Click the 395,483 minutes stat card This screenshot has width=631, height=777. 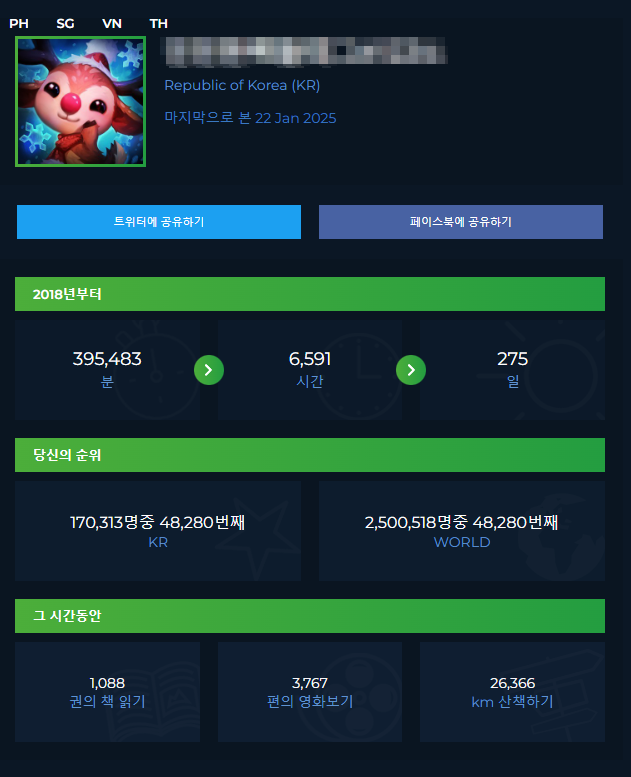tap(107, 370)
